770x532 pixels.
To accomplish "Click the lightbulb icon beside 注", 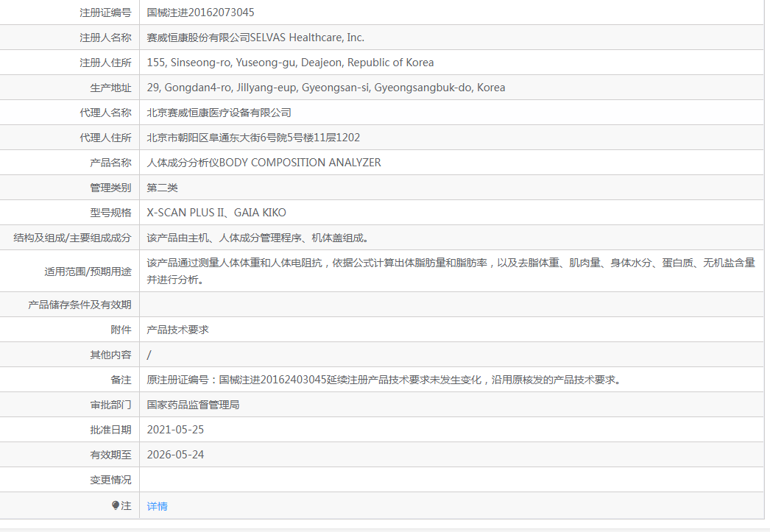I will tap(116, 505).
